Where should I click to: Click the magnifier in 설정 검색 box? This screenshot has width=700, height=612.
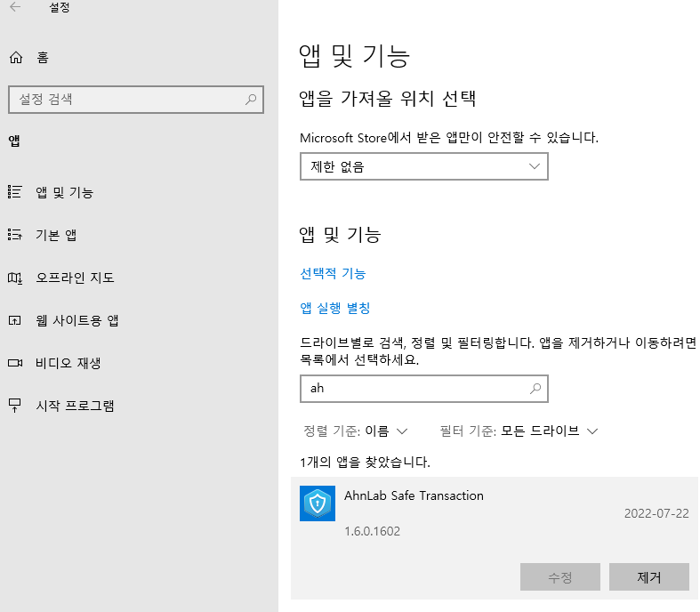(251, 99)
